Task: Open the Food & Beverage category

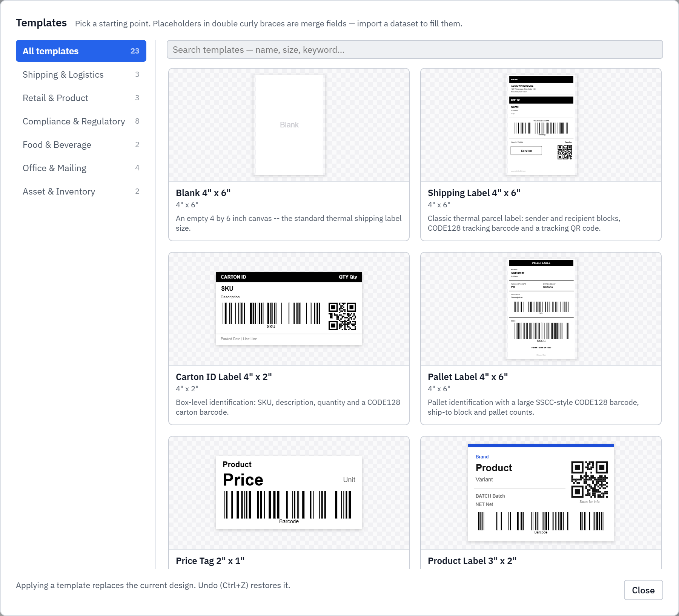Action: click(x=81, y=145)
